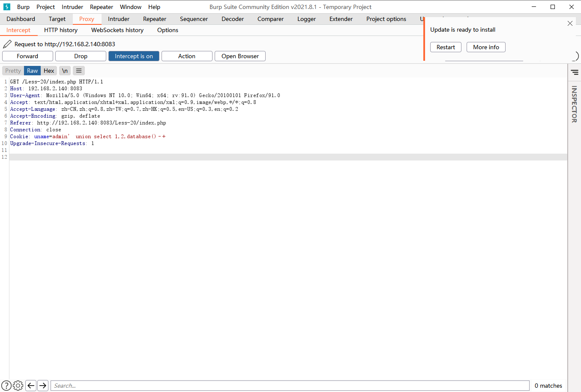The image size is (581, 392).
Task: Select the Proxy tab
Action: [x=87, y=19]
